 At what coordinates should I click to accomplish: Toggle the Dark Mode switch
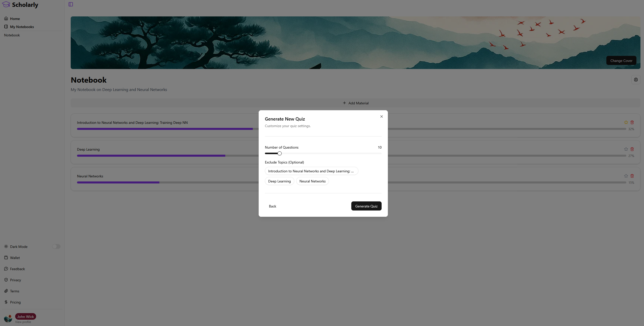point(56,246)
